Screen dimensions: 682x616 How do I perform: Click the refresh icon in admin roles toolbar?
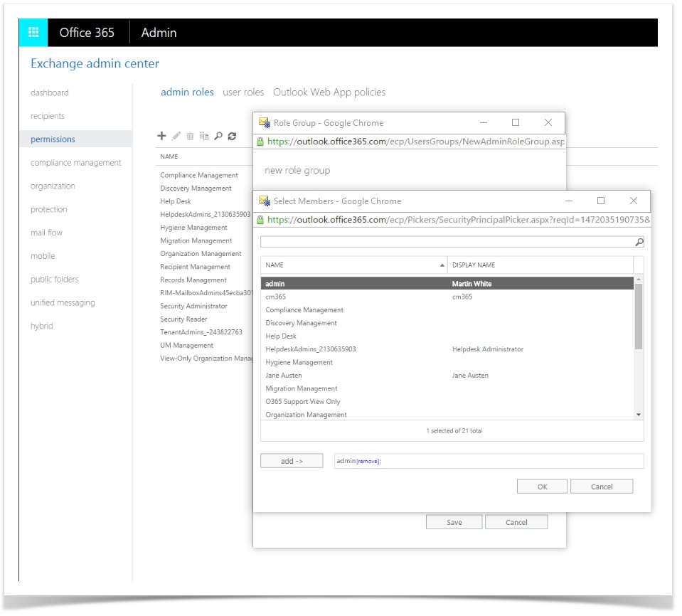(233, 136)
